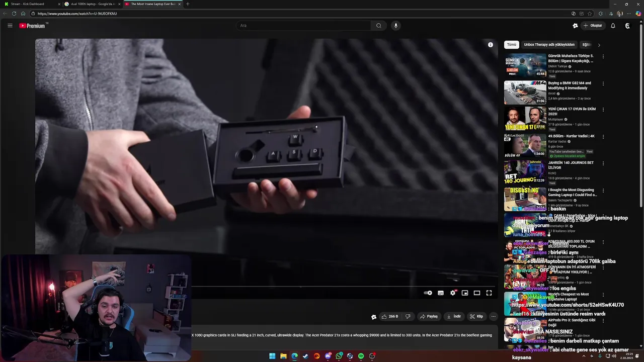
Task: Switch to miniplayer mode
Action: pos(465,293)
